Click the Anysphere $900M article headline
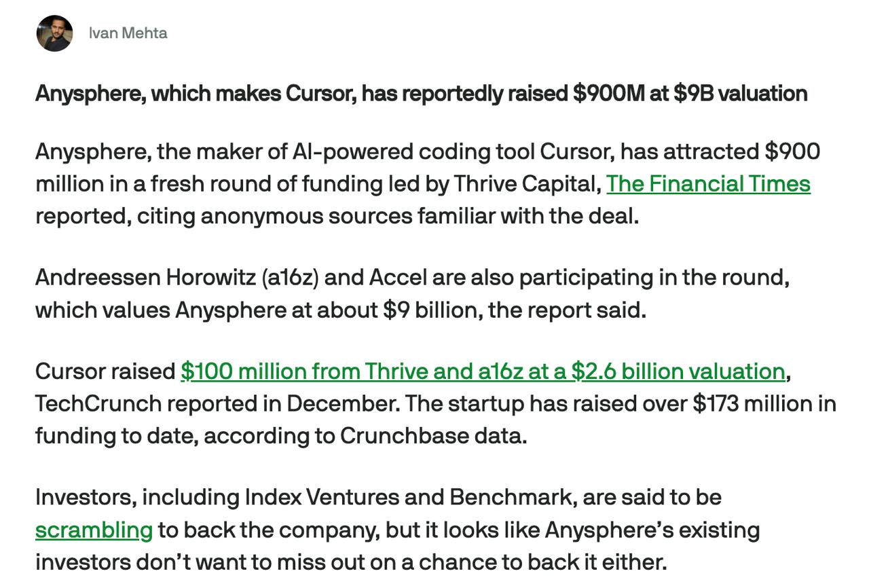Image resolution: width=869 pixels, height=588 pixels. [421, 93]
